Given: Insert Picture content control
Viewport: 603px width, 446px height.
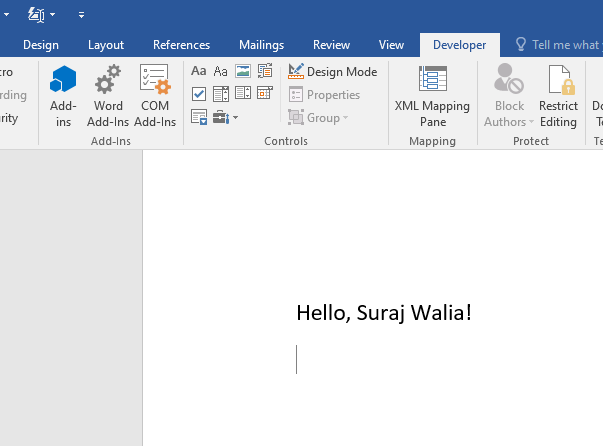Looking at the screenshot, I should 242,71.
